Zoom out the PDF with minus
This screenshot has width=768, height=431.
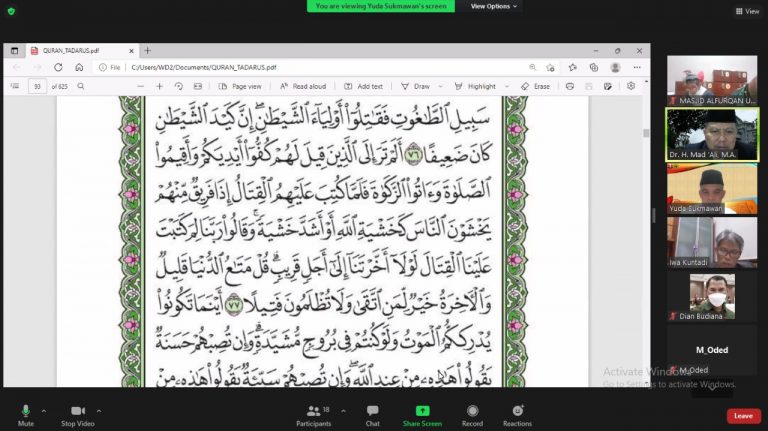[141, 86]
